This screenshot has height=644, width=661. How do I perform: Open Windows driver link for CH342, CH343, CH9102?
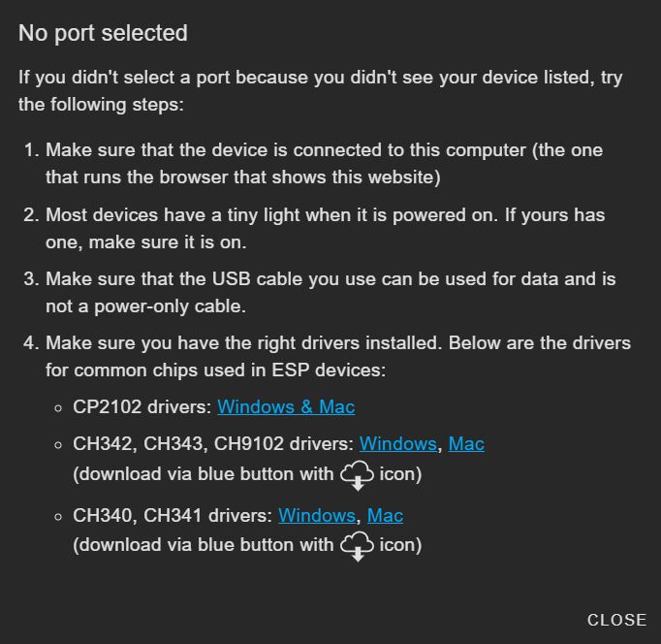[x=397, y=443]
